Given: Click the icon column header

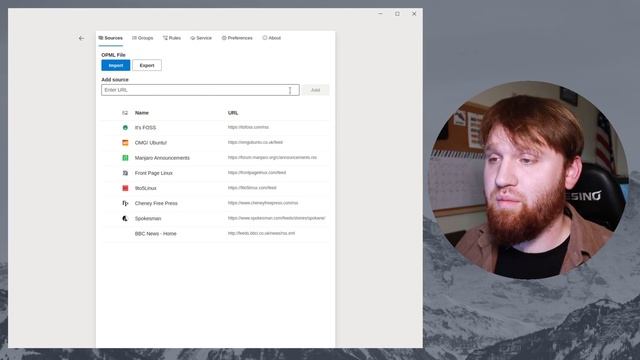Looking at the screenshot, I should point(125,113).
